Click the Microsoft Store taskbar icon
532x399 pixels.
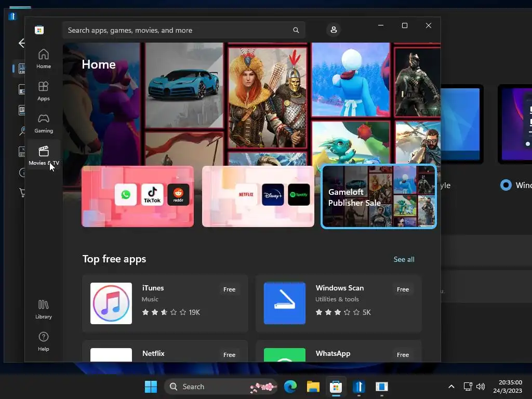pos(336,387)
